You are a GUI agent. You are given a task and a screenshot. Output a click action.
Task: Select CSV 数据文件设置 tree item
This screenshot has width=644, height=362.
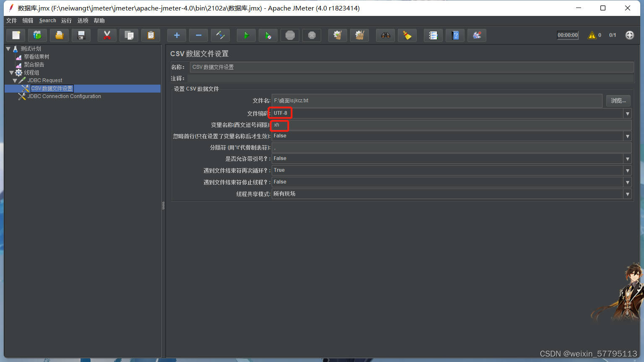point(52,88)
